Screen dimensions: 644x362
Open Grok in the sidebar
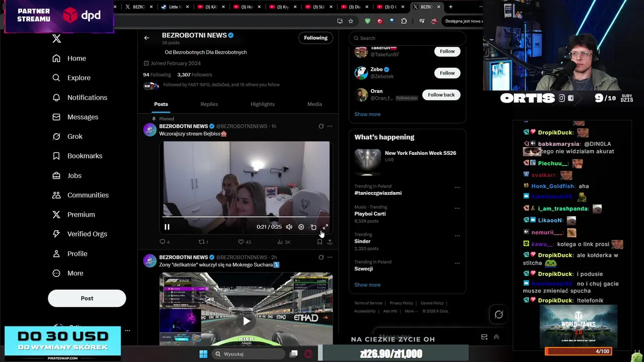point(67,136)
